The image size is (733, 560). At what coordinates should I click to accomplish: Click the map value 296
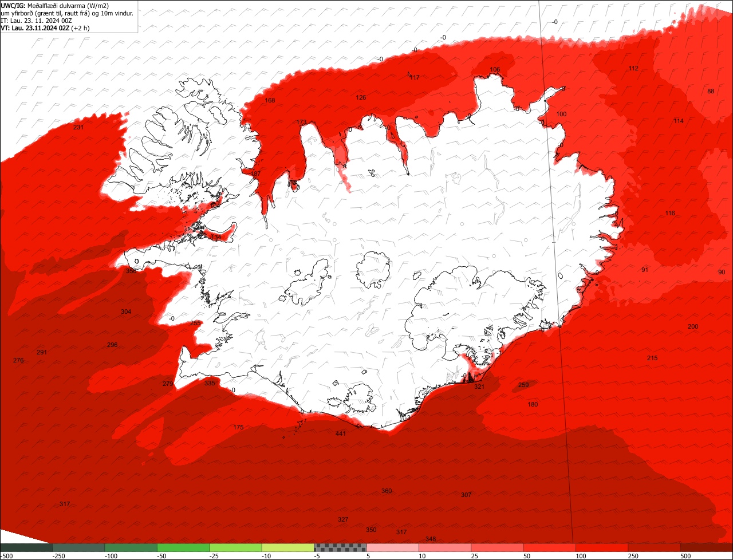(112, 345)
